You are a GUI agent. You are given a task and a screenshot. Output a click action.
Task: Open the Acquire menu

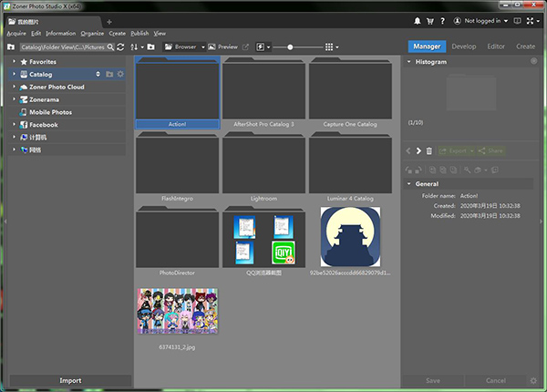click(16, 34)
